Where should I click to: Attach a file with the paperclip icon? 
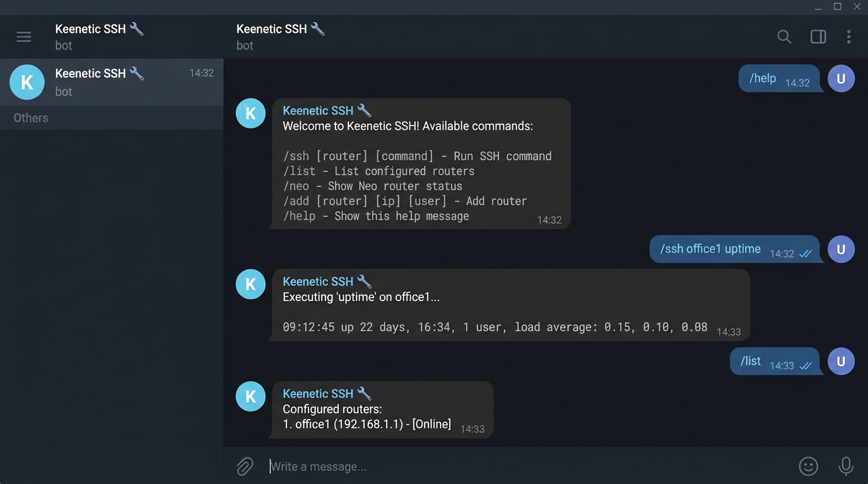tap(245, 466)
